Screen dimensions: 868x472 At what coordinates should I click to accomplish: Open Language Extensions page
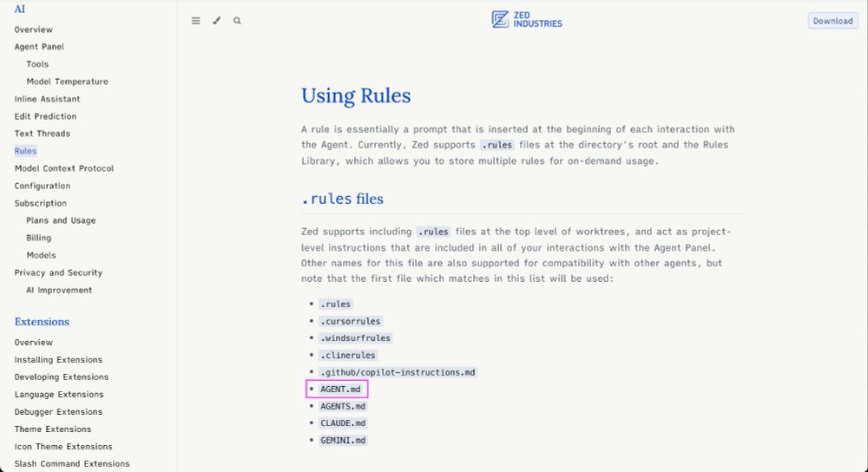[x=59, y=395]
